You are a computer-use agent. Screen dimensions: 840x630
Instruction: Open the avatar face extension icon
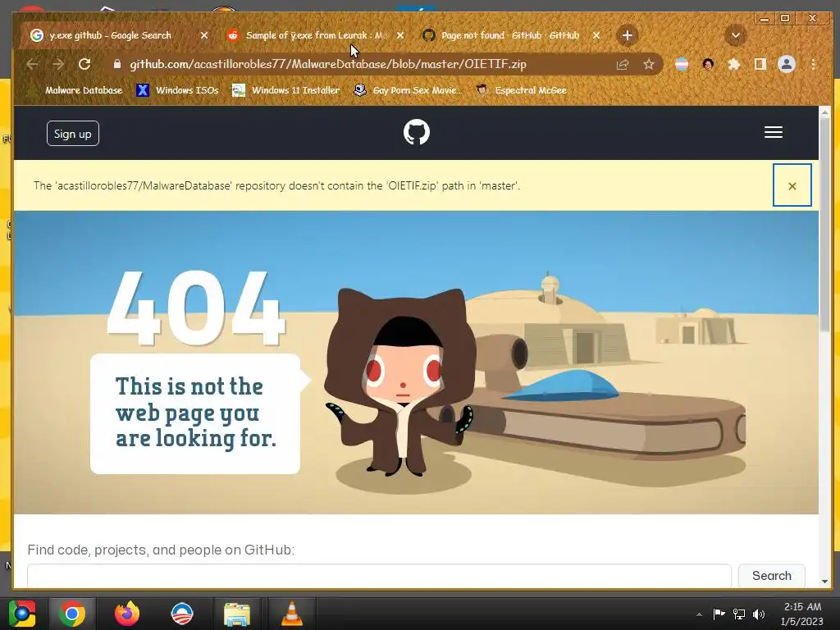[x=708, y=64]
